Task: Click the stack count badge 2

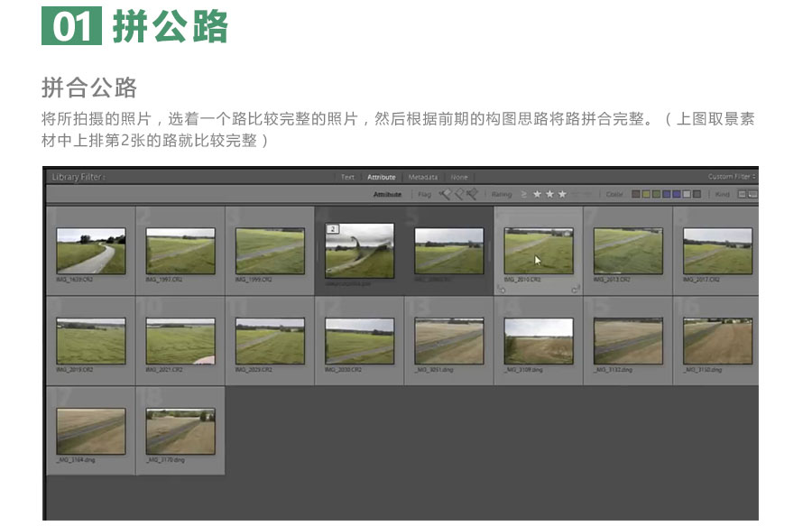Action: [332, 229]
